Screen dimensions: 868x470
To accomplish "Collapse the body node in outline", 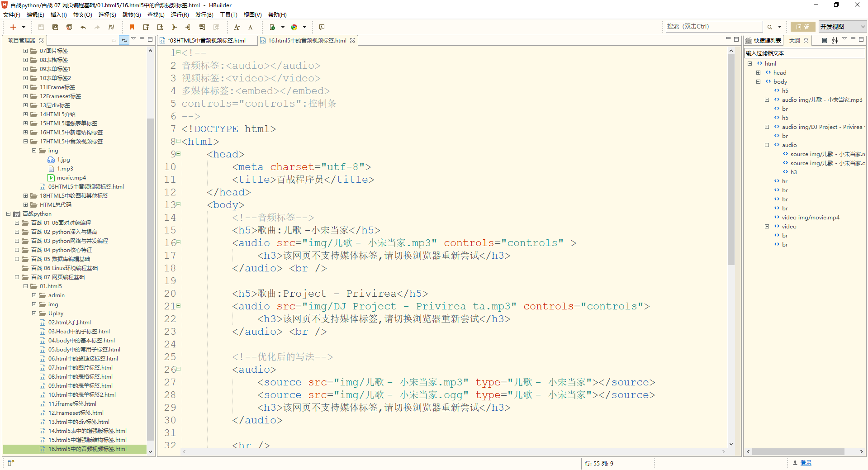I will pos(759,82).
